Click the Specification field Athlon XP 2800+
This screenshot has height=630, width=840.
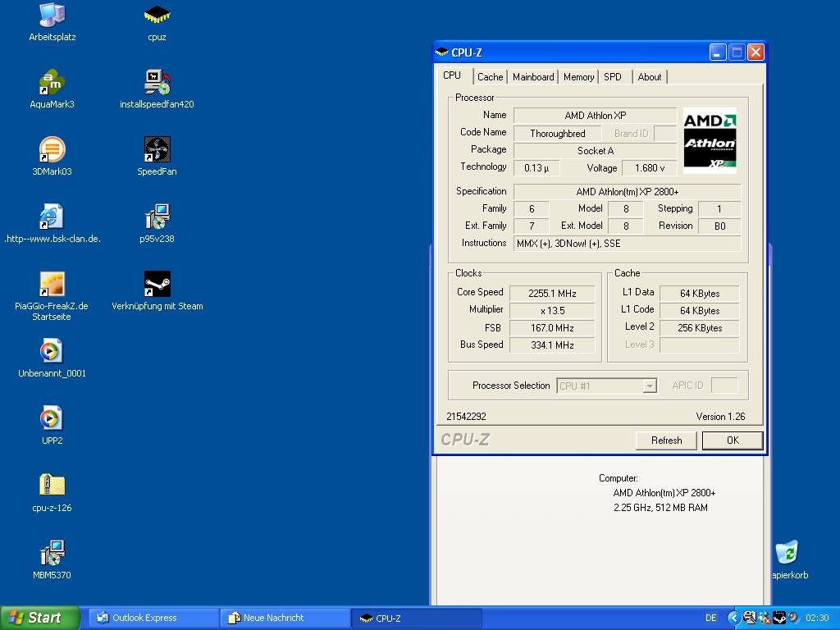tap(627, 192)
